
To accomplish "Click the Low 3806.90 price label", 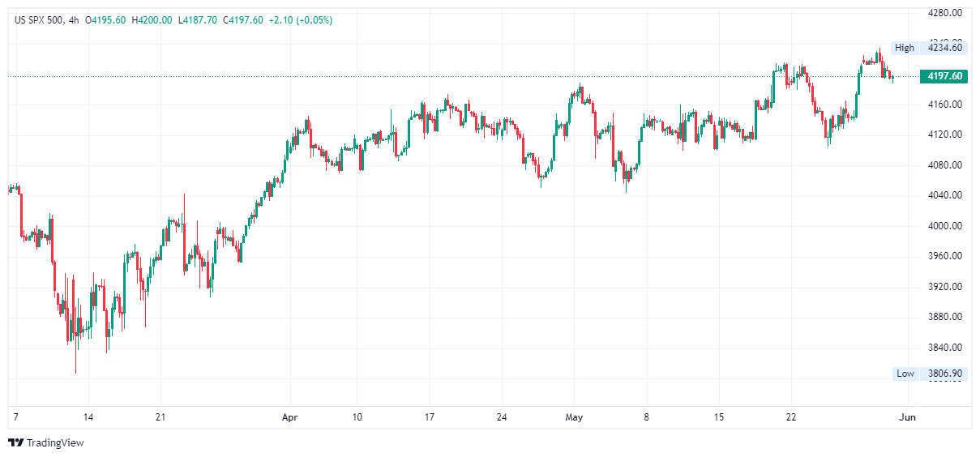I will [x=944, y=374].
